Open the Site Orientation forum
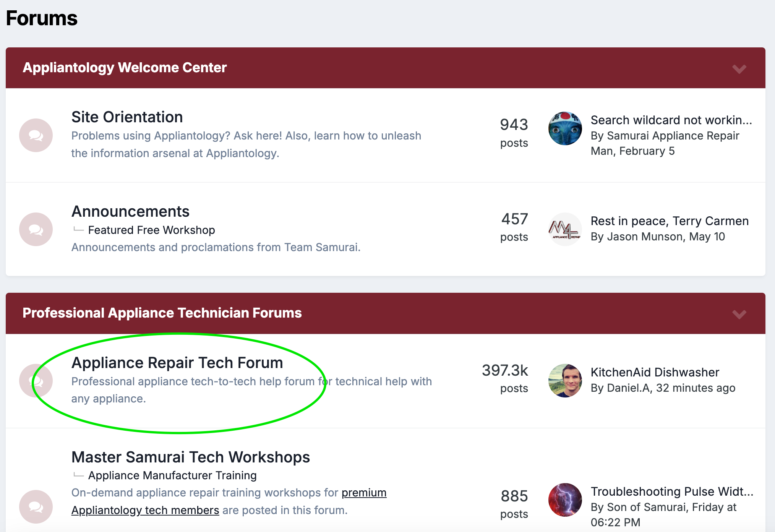775x532 pixels. tap(127, 117)
